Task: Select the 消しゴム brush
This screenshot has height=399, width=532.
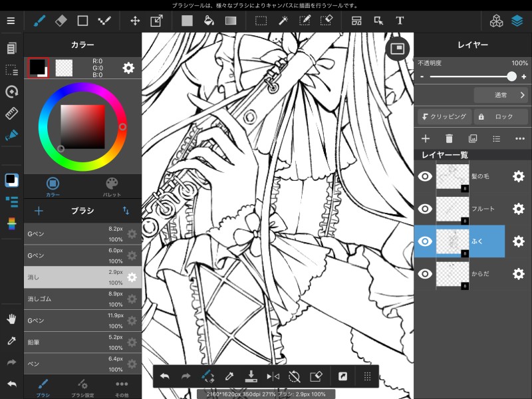Action: point(82,299)
